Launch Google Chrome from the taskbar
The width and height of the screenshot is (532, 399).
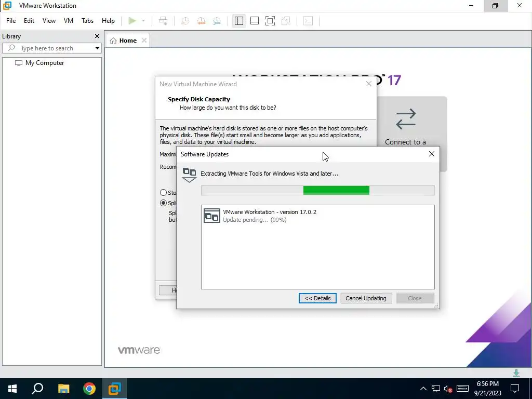click(x=89, y=389)
